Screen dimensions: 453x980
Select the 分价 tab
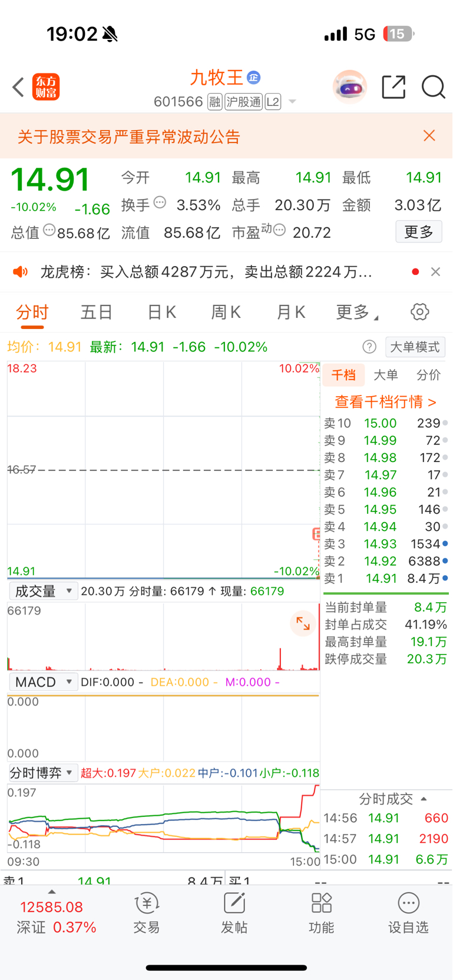coord(428,375)
